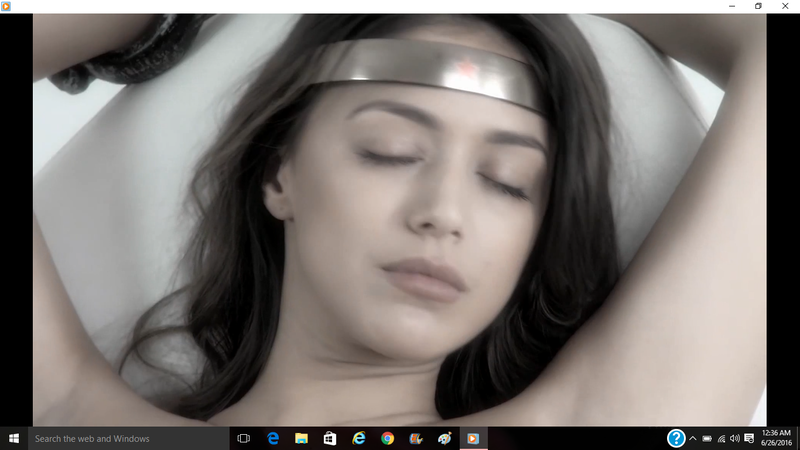The width and height of the screenshot is (800, 450).
Task: Open the Paint palette app on taskbar
Action: click(444, 438)
